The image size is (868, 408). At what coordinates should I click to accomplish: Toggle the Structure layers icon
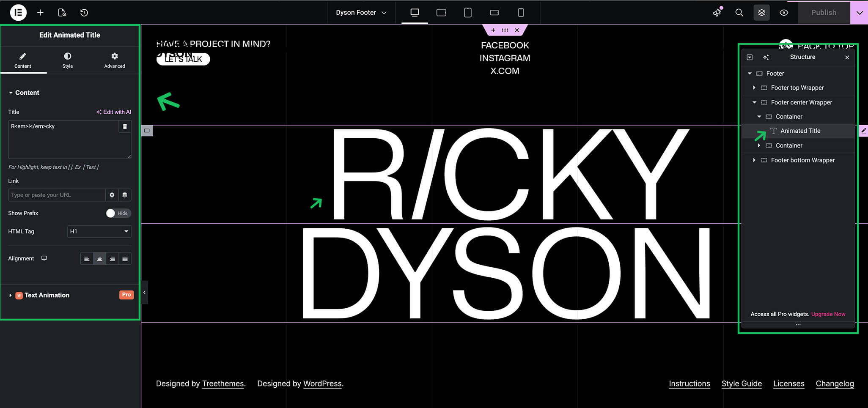[761, 13]
